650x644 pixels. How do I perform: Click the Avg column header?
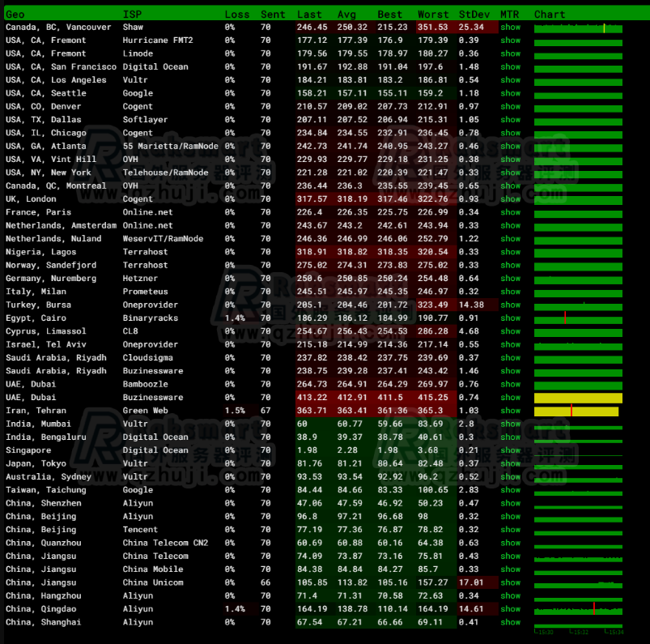(346, 15)
